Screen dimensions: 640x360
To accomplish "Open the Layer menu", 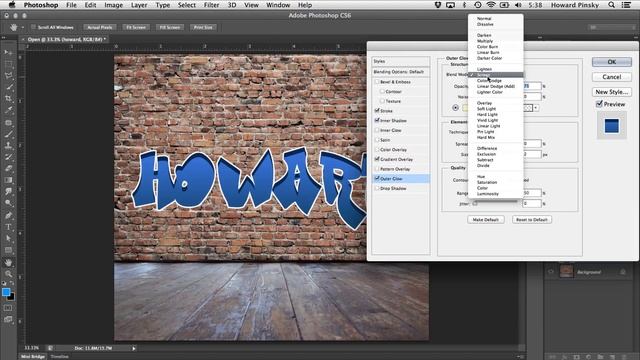I will click(139, 5).
